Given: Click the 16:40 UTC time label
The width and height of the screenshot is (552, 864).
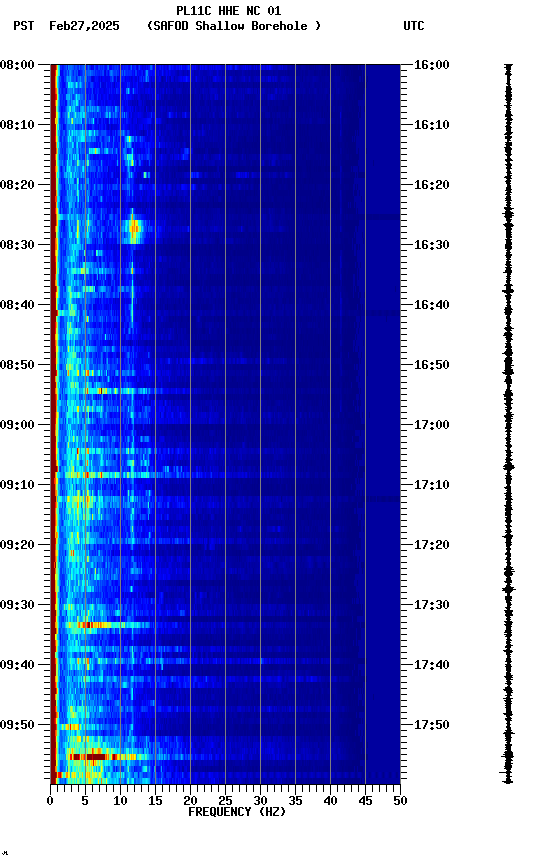Looking at the screenshot, I should (432, 305).
